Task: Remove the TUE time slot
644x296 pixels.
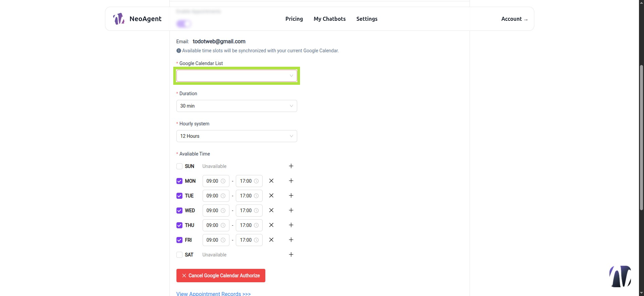Action: pos(271,196)
